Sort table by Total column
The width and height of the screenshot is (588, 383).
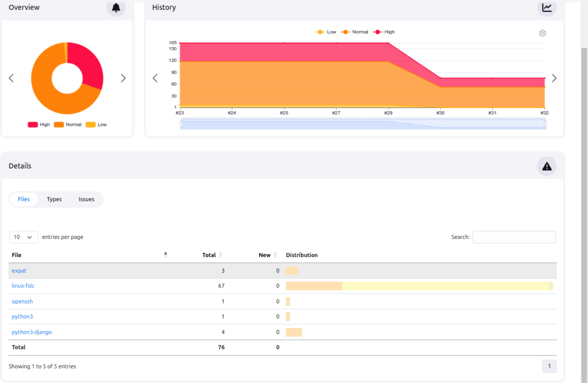[212, 255]
